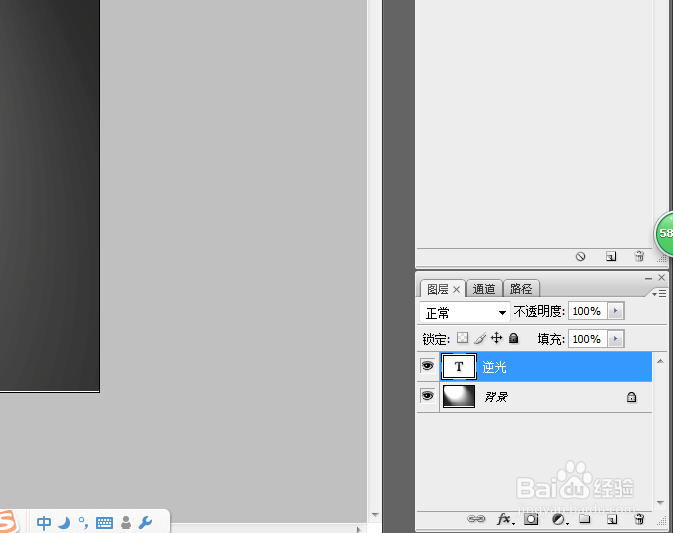Open the fx layer style menu

[x=505, y=519]
